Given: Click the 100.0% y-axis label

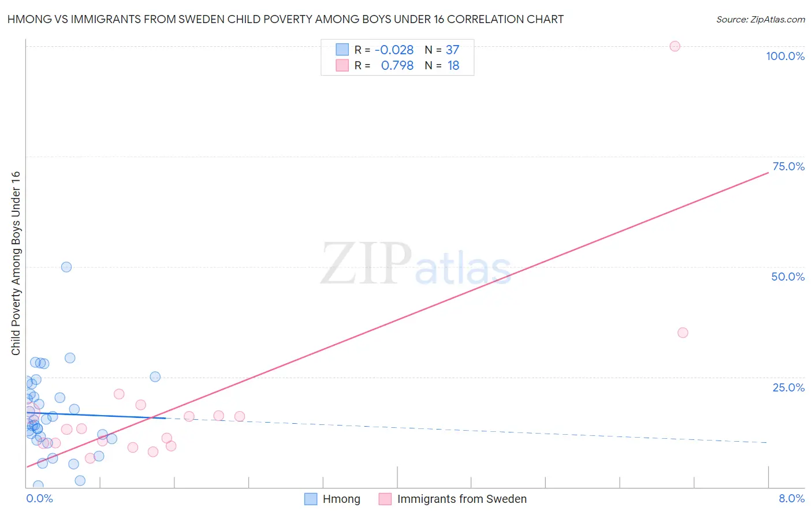Looking at the screenshot, I should click(x=785, y=56).
